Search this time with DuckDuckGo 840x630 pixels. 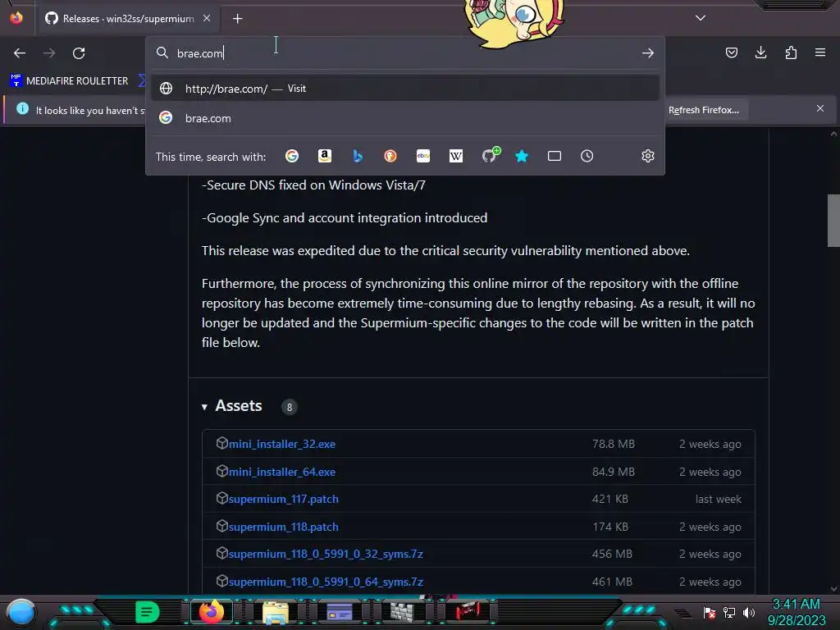[x=390, y=156]
